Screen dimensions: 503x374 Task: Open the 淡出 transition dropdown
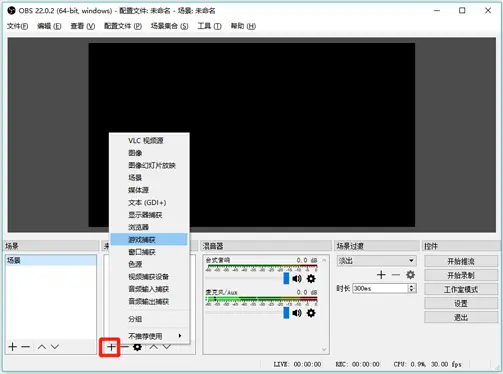376,261
